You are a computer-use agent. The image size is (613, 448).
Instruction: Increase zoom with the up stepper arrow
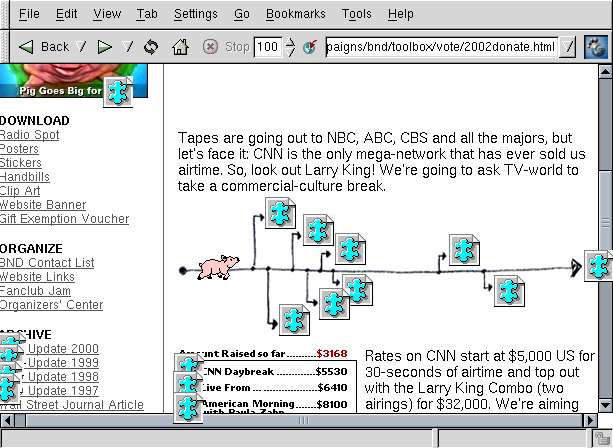[x=290, y=42]
